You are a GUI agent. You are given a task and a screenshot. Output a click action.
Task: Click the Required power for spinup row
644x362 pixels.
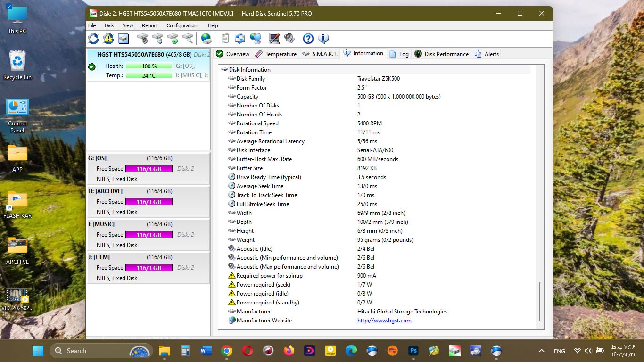(x=379, y=276)
